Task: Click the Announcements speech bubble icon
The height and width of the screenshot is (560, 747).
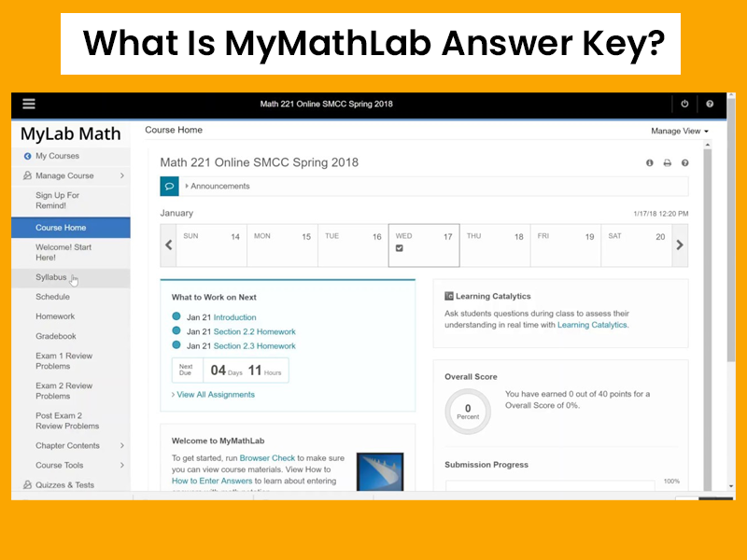Action: [x=170, y=186]
